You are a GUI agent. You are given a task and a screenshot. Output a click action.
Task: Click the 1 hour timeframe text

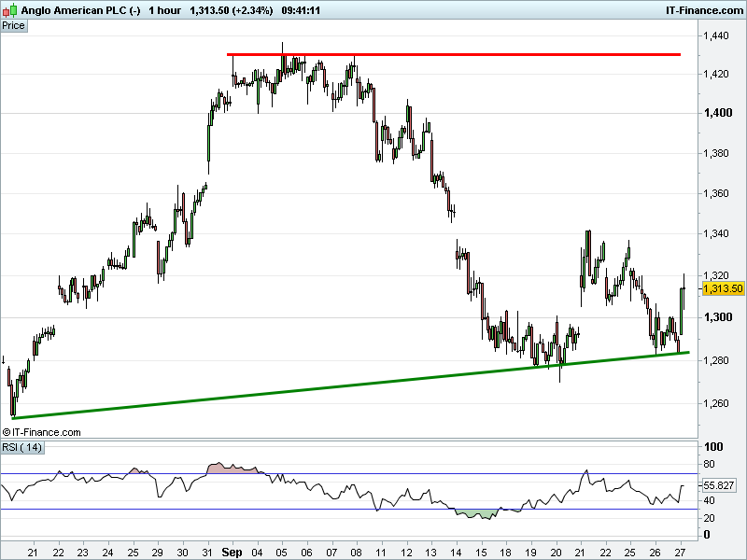(x=164, y=10)
